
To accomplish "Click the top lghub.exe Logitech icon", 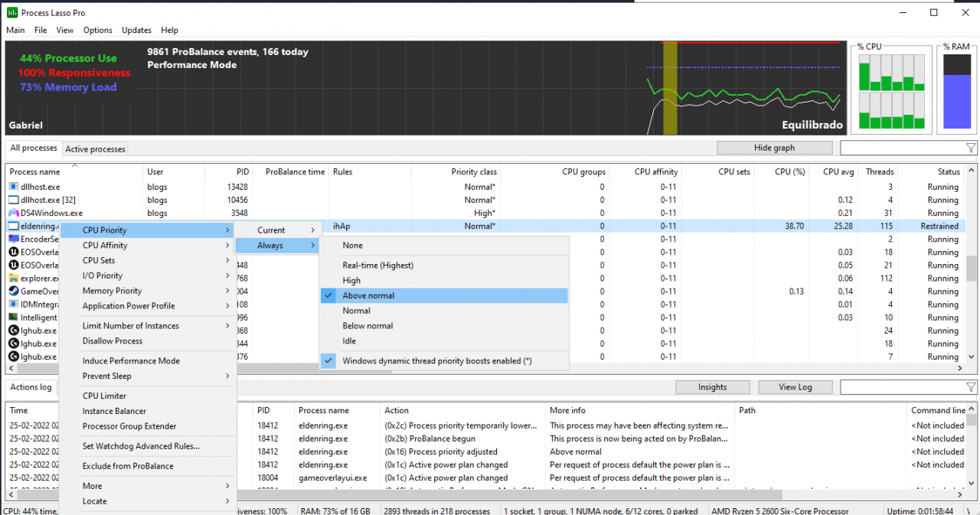I will pyautogui.click(x=14, y=331).
